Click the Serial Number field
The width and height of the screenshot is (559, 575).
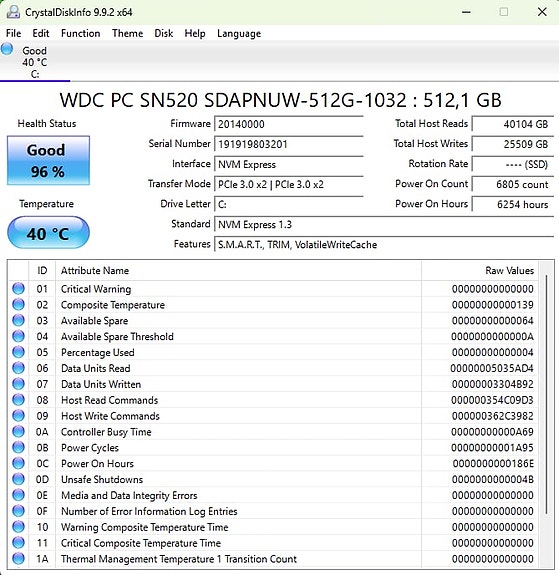(x=289, y=144)
